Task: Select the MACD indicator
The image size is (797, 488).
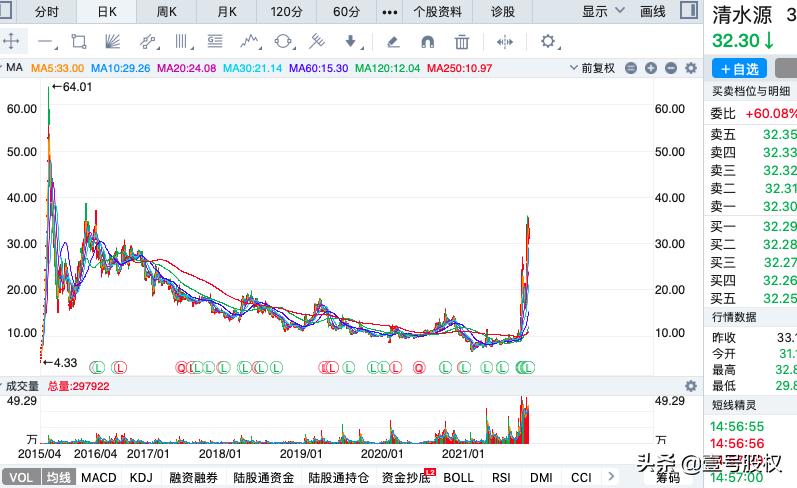Action: [x=99, y=477]
